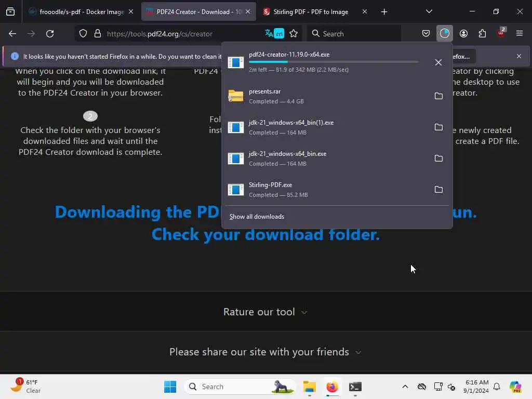Click the OneDrive cloud tray icon
This screenshot has width=532, height=399.
(422, 387)
